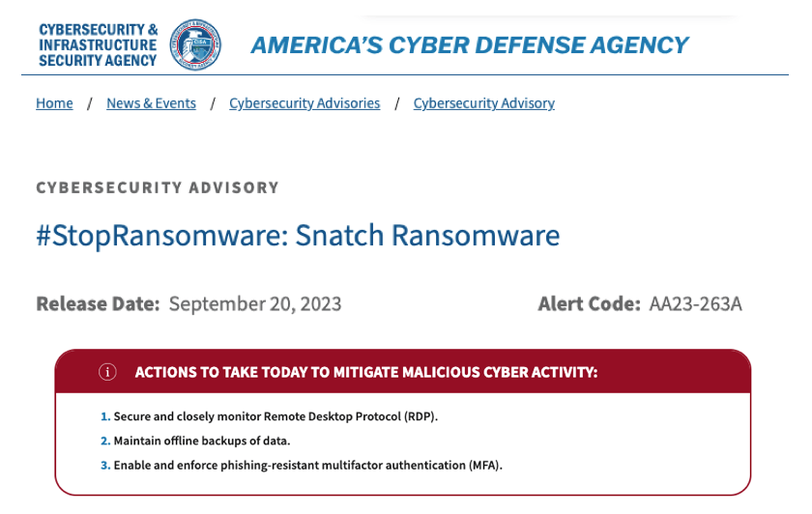Click the phishing-resistant MFA action item

[308, 465]
